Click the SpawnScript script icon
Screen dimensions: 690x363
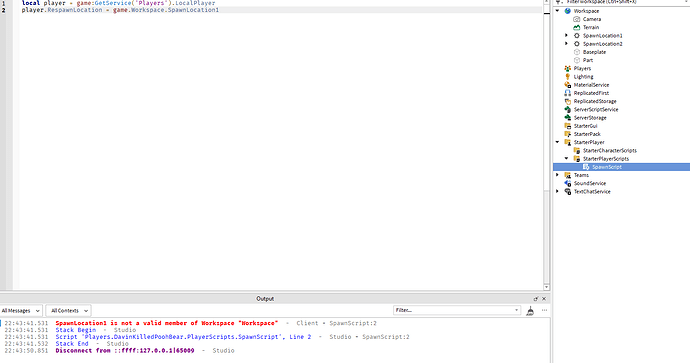(x=586, y=167)
